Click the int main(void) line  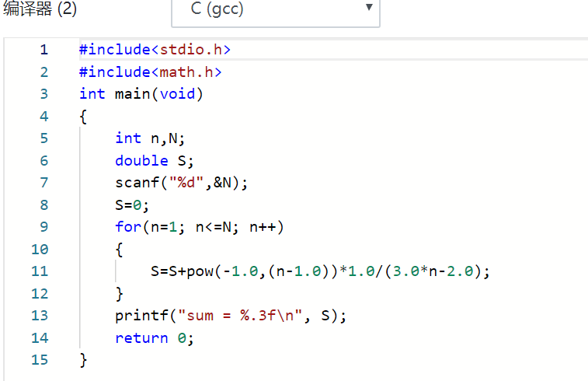pos(141,94)
